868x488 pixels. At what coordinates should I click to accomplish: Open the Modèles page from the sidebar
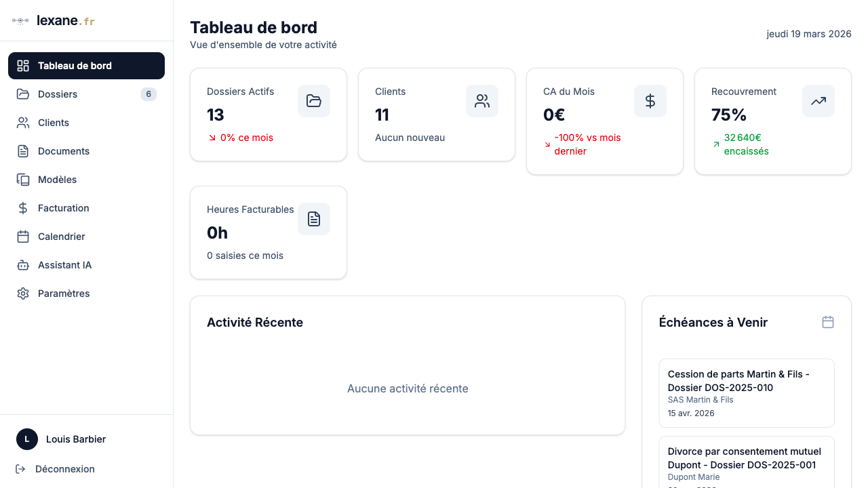click(x=58, y=179)
